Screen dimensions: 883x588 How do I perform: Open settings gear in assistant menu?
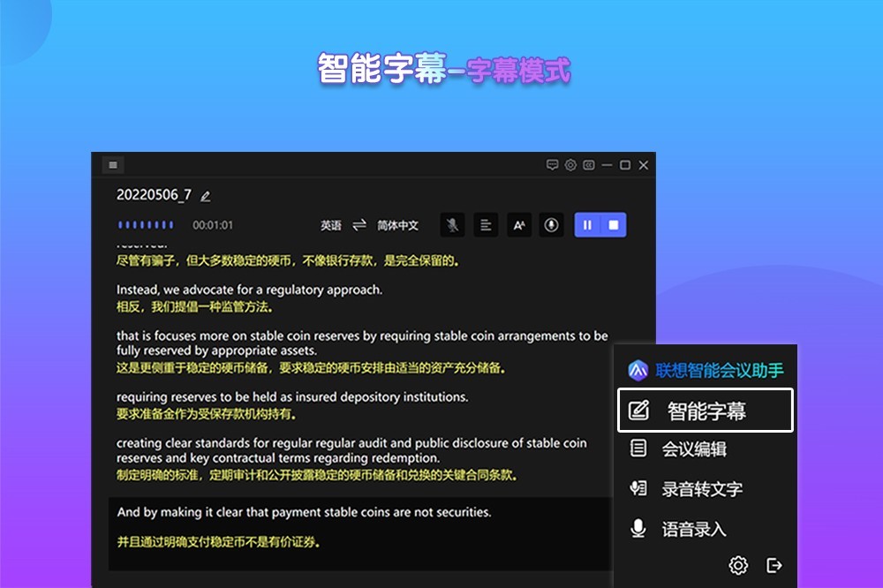click(x=738, y=565)
